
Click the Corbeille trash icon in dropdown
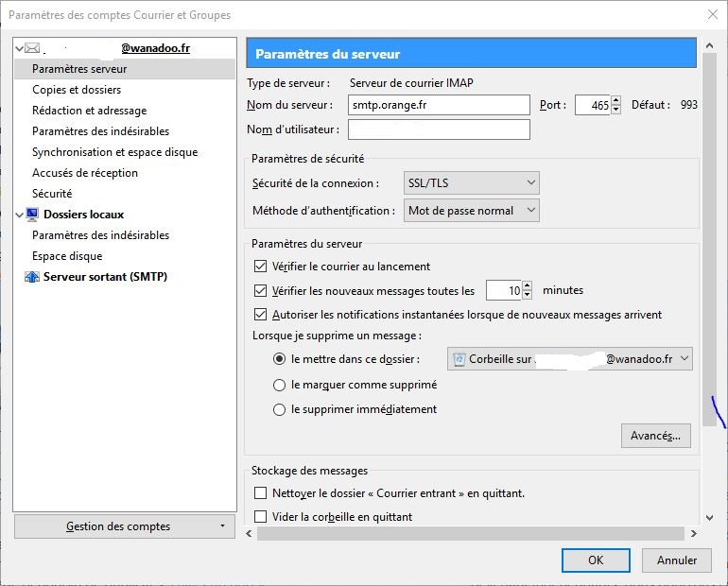pos(459,359)
